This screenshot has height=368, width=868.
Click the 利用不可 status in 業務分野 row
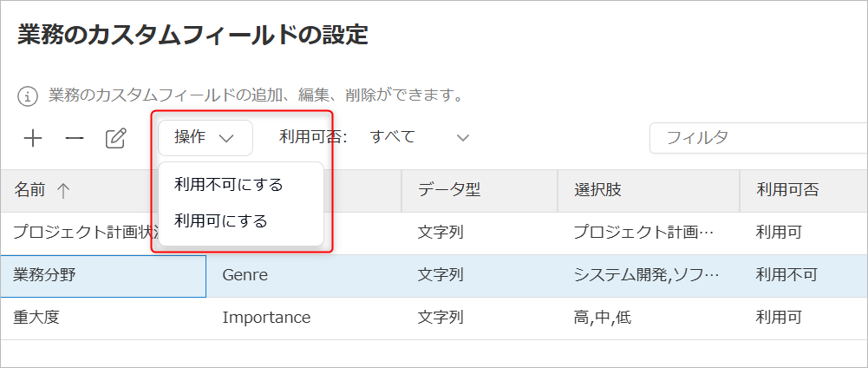click(x=786, y=276)
